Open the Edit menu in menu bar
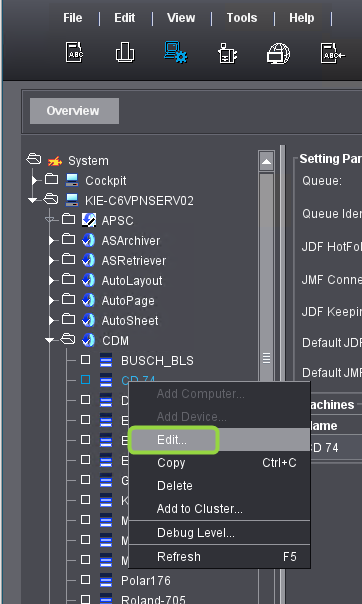The width and height of the screenshot is (362, 604). coord(124,18)
